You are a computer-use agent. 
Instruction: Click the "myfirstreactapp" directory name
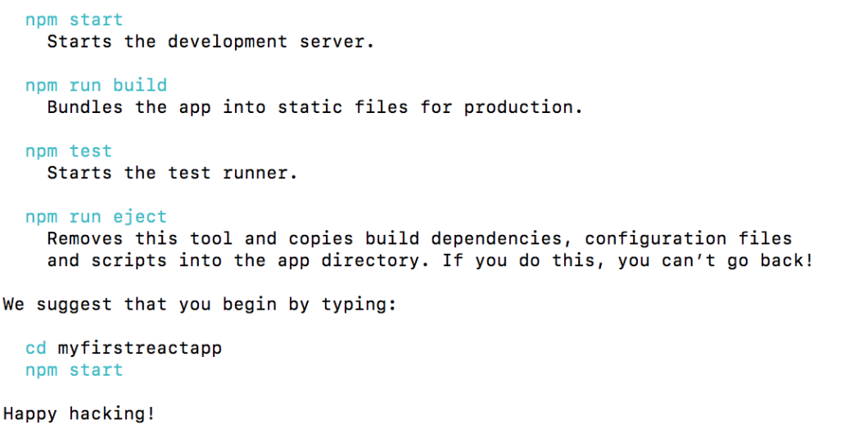(140, 348)
